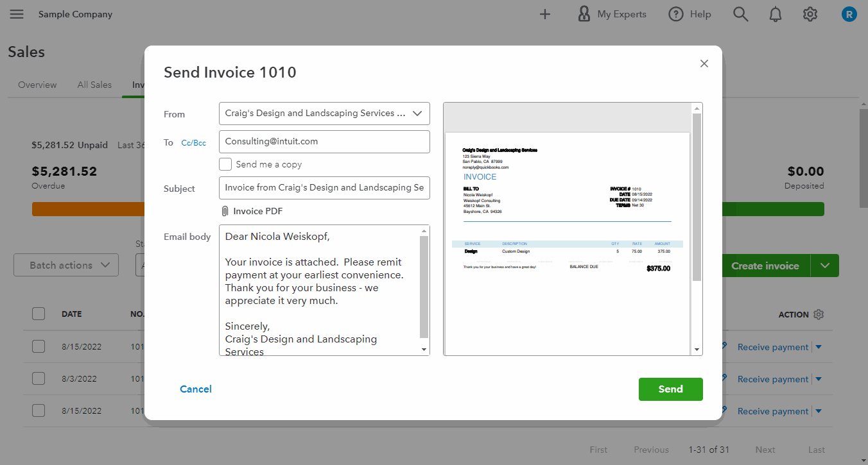Image resolution: width=868 pixels, height=465 pixels.
Task: Go to the Next results page
Action: (765, 450)
